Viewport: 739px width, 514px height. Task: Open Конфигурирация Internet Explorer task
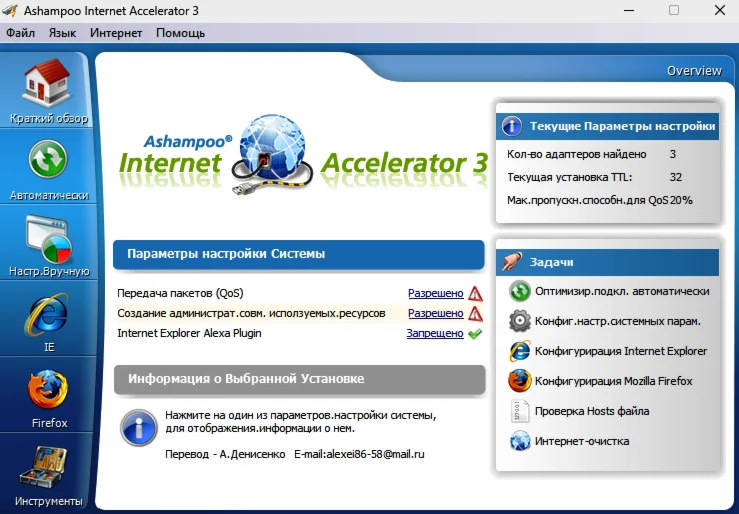[621, 351]
